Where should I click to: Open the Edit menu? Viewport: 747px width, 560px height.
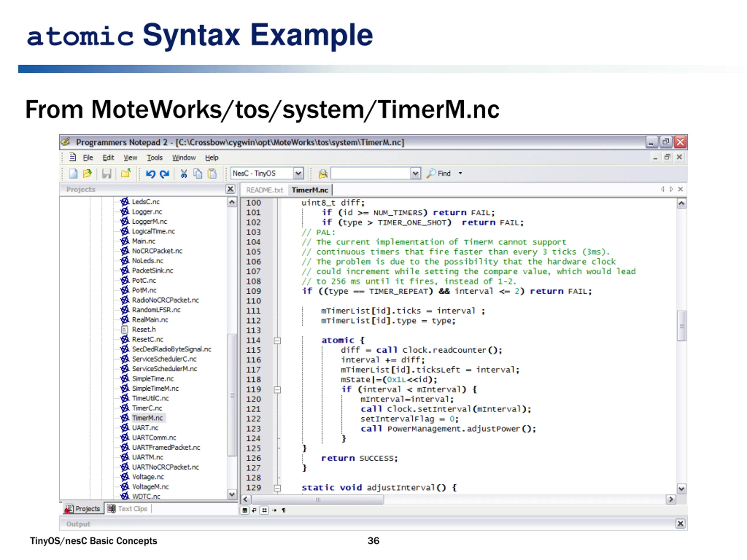(x=109, y=157)
